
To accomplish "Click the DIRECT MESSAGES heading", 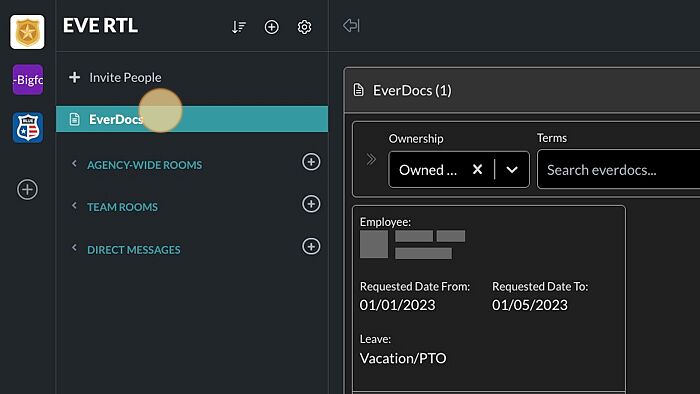I will tap(134, 250).
